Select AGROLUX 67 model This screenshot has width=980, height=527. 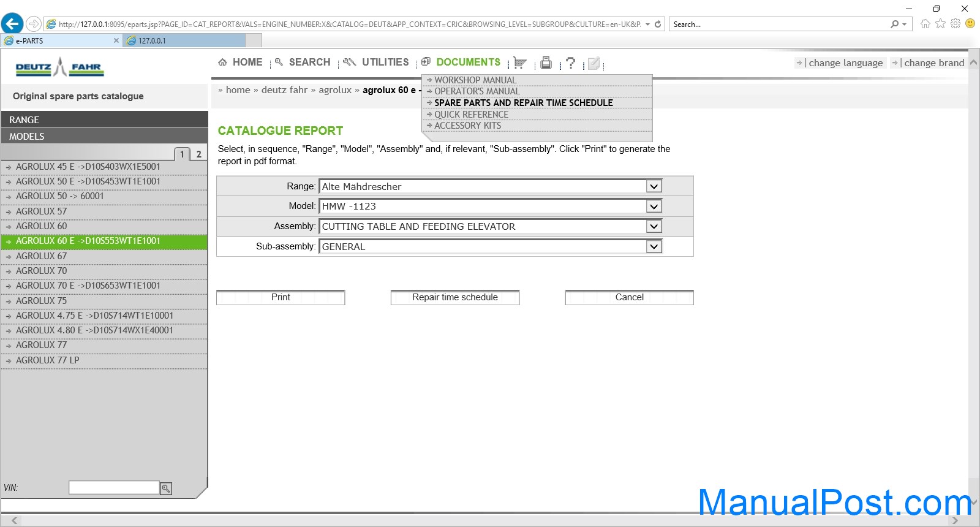tap(104, 256)
